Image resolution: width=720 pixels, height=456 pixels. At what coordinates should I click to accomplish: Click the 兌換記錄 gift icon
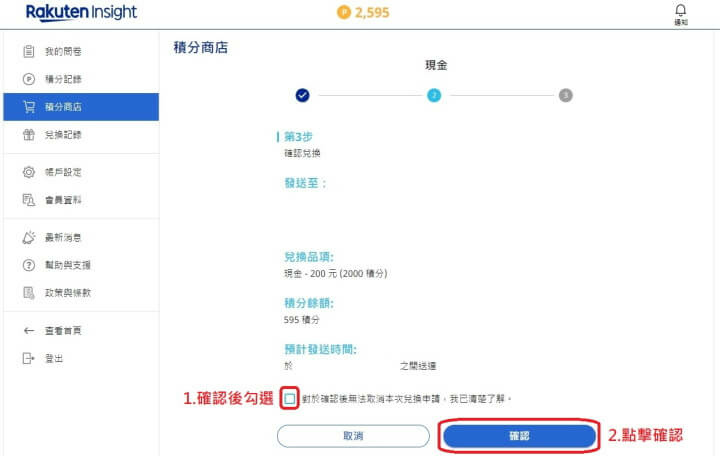coord(28,135)
